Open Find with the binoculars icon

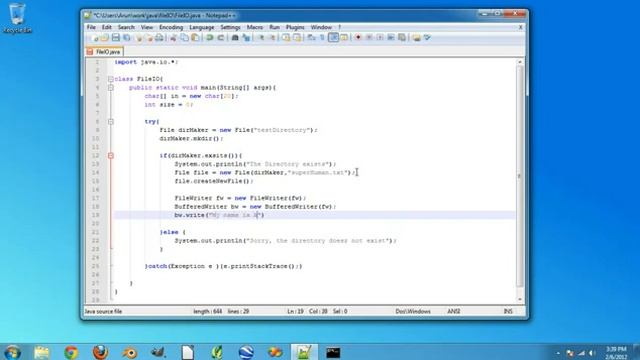pos(235,38)
